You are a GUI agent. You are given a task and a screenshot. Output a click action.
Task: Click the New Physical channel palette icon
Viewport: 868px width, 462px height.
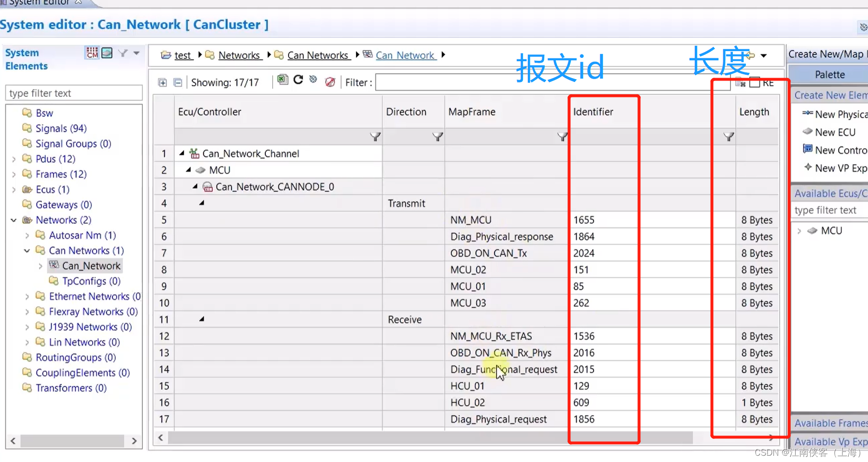[807, 113]
